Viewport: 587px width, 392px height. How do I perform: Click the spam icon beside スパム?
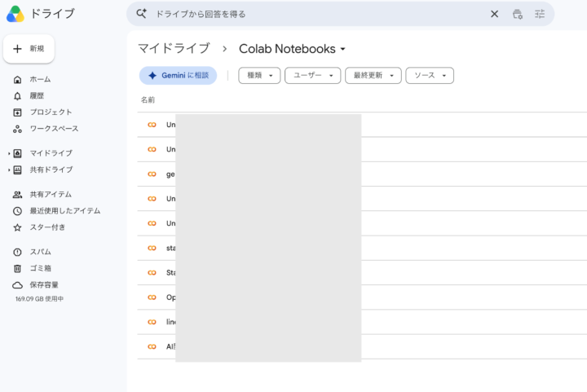[x=17, y=252]
